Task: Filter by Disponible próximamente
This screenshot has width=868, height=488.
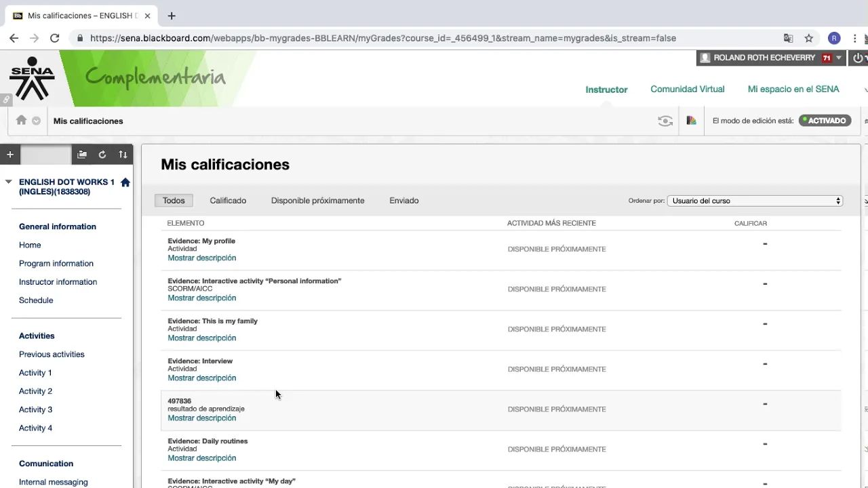Action: 317,201
